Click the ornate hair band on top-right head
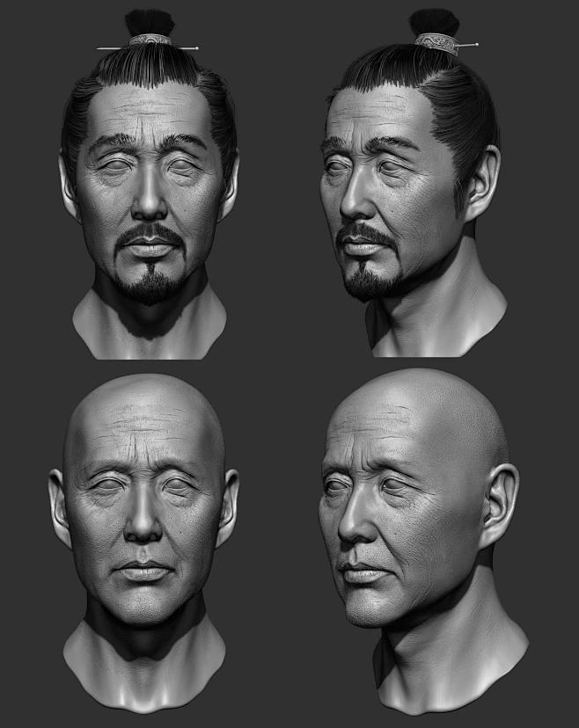The image size is (579, 728). pos(436,42)
